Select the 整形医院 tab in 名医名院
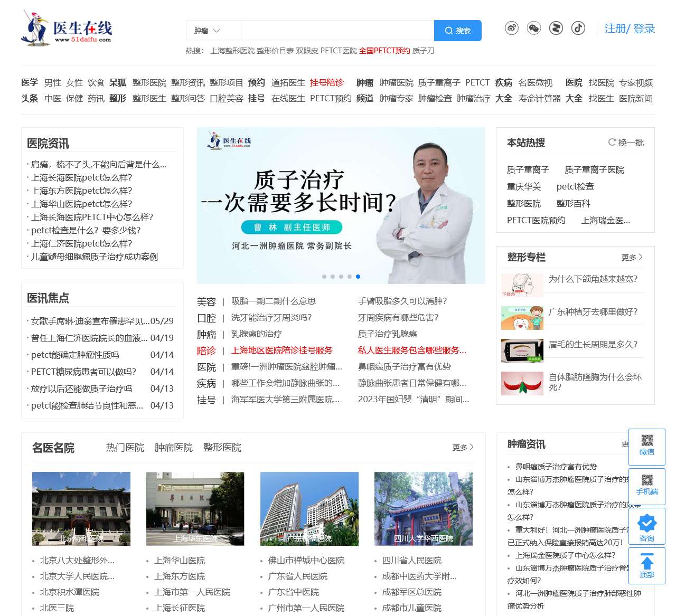The height and width of the screenshot is (616, 676). click(x=222, y=447)
